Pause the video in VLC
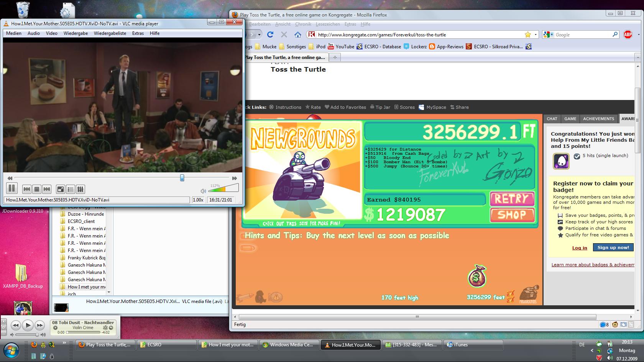Screen dimensions: 644x362 [x=11, y=188]
